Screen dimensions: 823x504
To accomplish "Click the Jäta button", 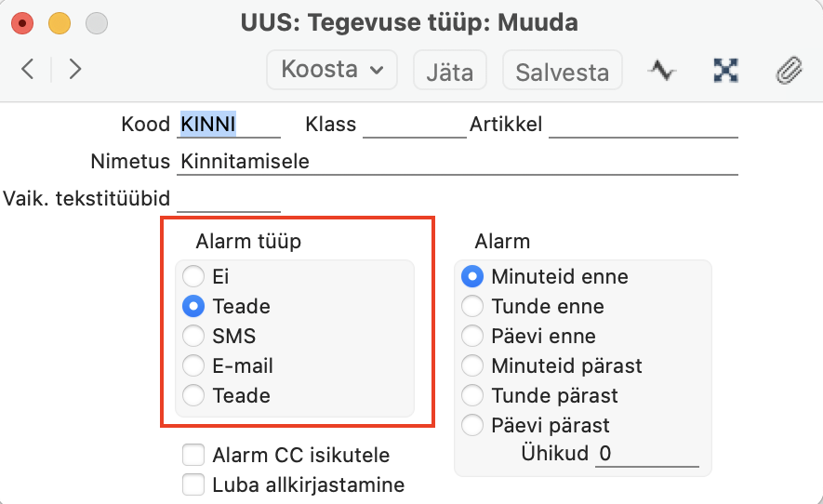I will [450, 70].
